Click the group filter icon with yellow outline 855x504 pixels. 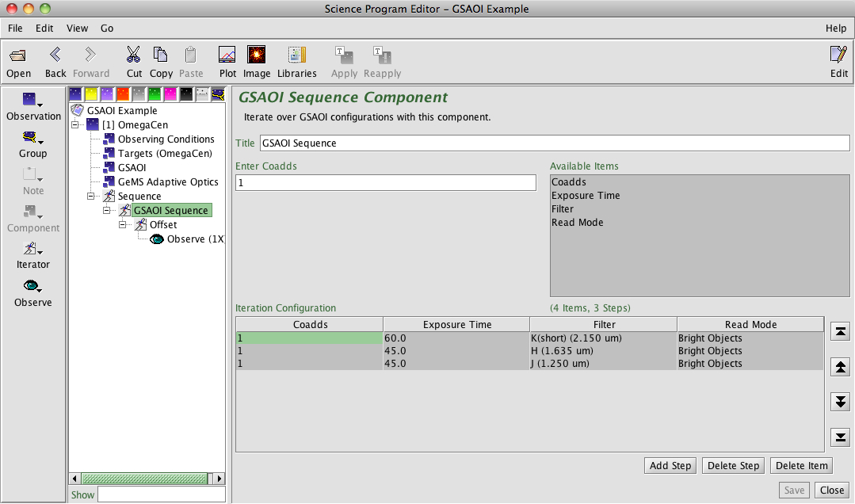pos(218,94)
